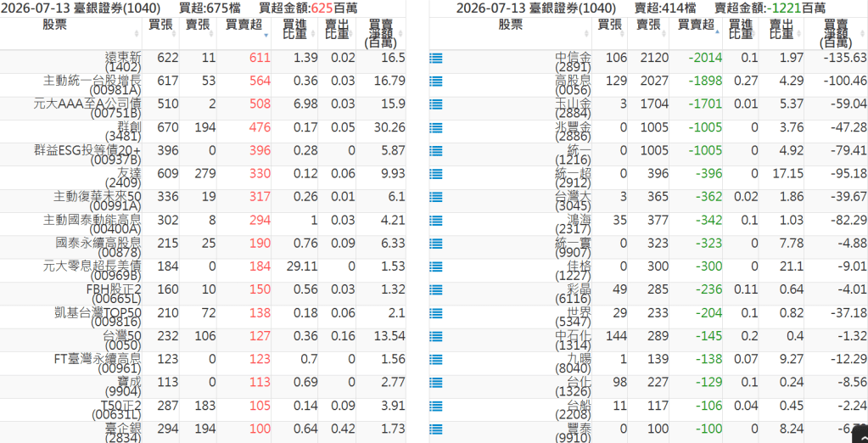Click net amount -135.63 for 中信金

tap(844, 59)
